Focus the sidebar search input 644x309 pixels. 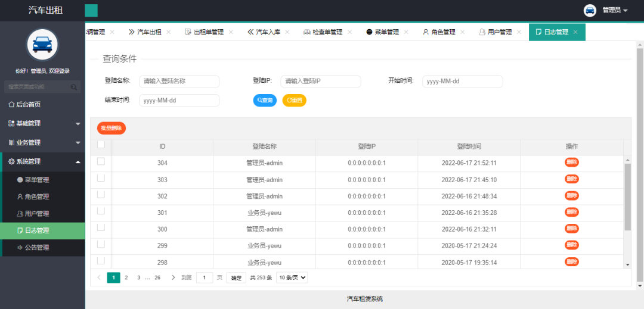coord(42,87)
